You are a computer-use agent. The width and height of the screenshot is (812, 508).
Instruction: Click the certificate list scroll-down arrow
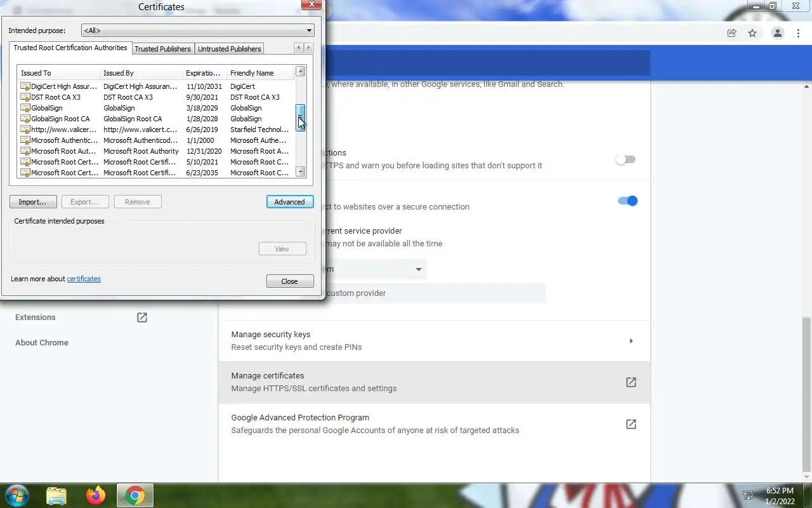[x=301, y=172]
